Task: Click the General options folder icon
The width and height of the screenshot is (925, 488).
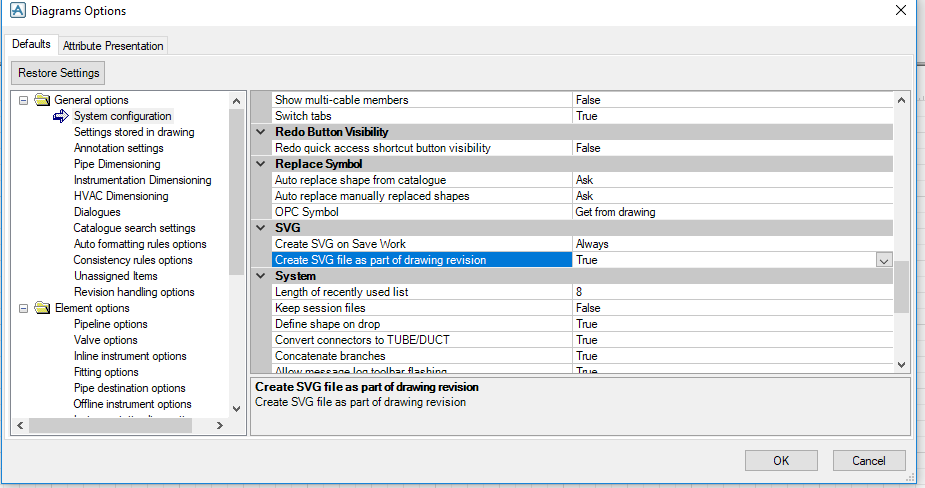Action: coord(42,100)
